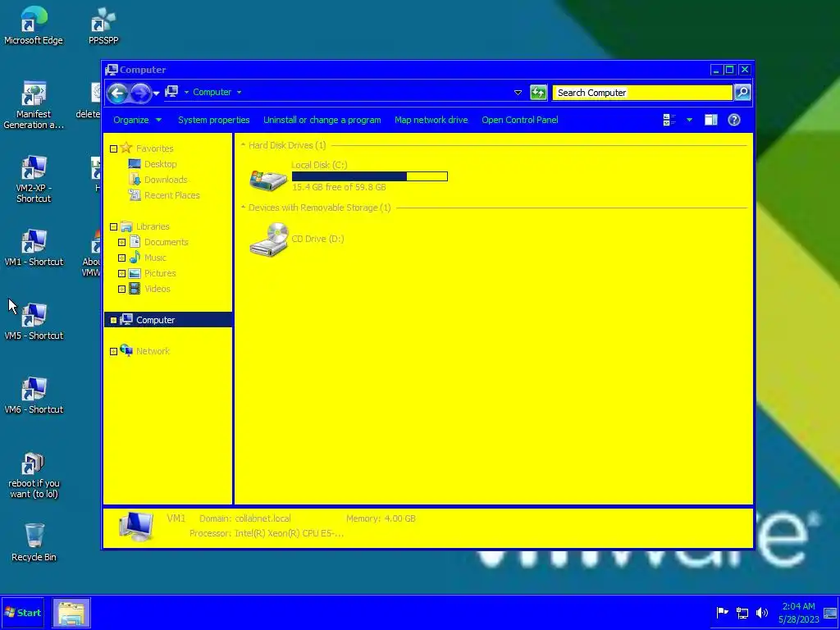Select Libraries in the navigation pane

pos(152,226)
